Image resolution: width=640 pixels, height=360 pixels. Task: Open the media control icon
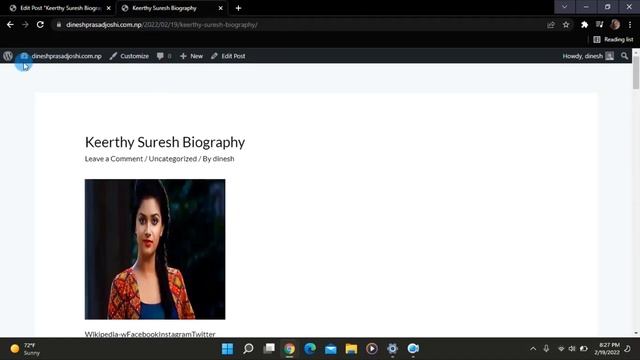tap(599, 24)
